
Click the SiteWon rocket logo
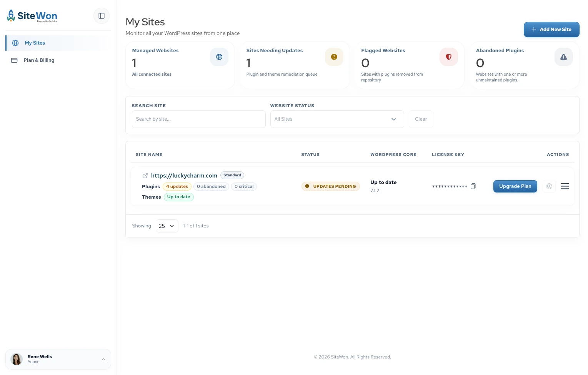(32, 16)
